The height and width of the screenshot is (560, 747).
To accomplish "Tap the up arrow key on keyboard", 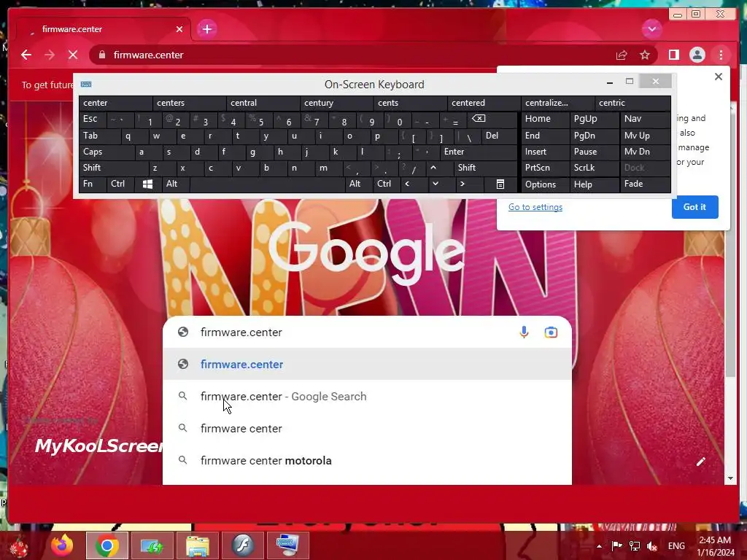I will tap(433, 168).
